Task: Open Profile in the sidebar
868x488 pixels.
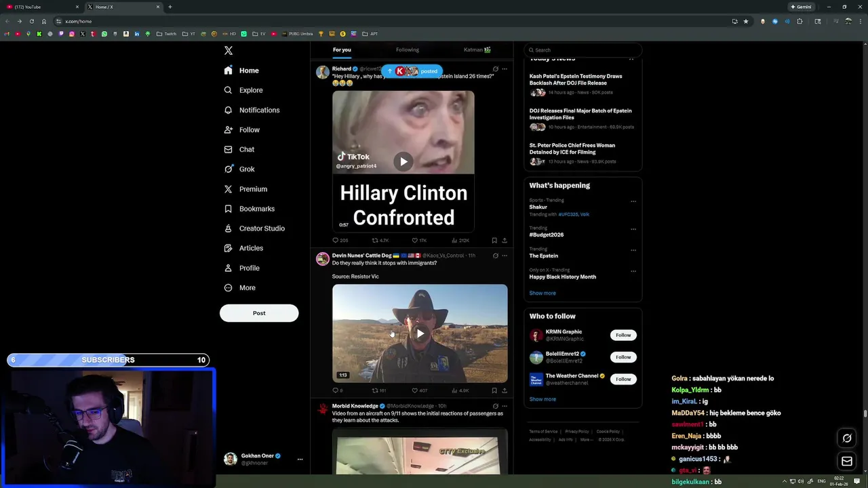Action: [x=241, y=268]
